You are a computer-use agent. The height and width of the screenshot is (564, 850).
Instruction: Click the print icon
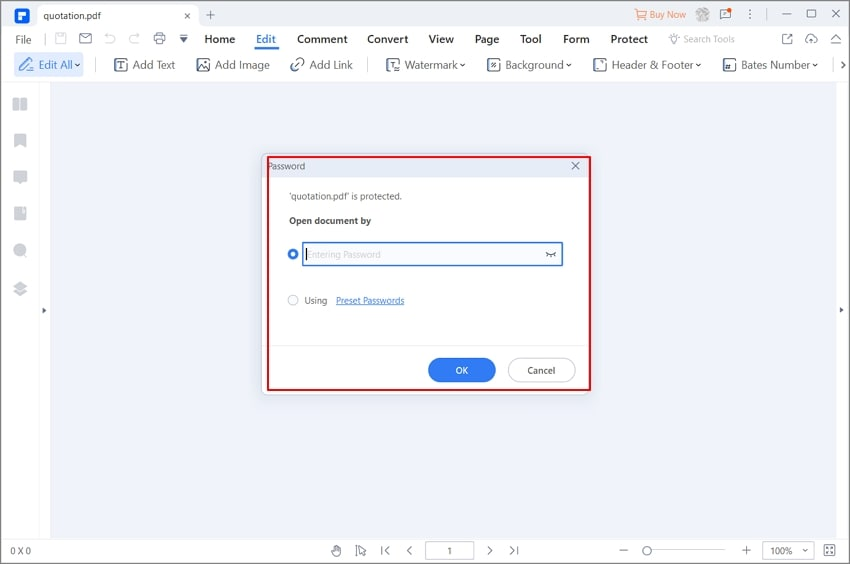pos(159,39)
